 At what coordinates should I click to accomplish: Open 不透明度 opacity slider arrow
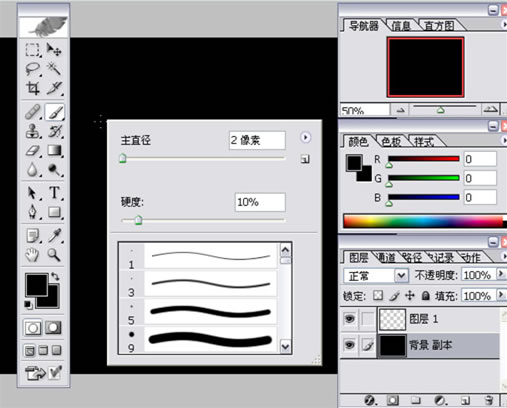pyautogui.click(x=501, y=274)
